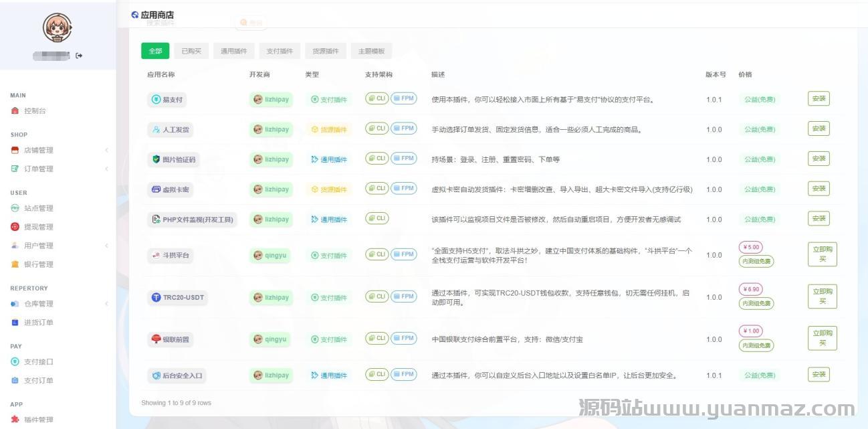Open 进货订单 in the sidebar
The width and height of the screenshot is (868, 429).
tap(38, 323)
